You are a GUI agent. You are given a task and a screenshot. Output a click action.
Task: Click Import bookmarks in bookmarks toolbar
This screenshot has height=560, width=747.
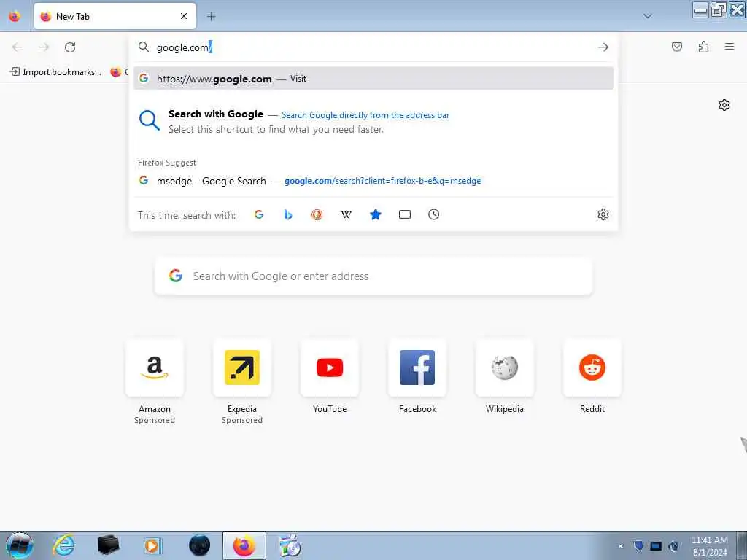pyautogui.click(x=55, y=72)
